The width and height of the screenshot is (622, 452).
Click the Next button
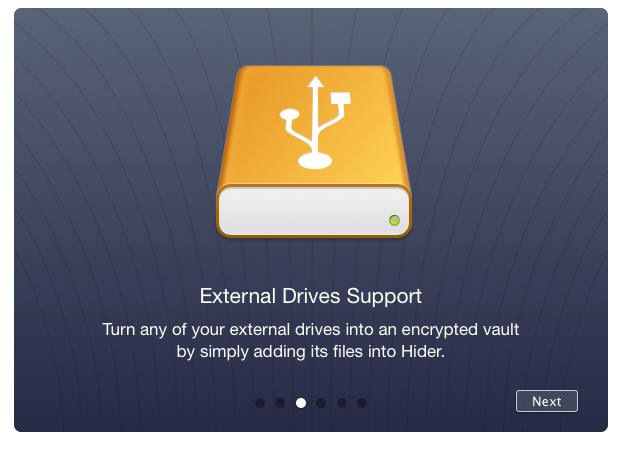pos(547,401)
